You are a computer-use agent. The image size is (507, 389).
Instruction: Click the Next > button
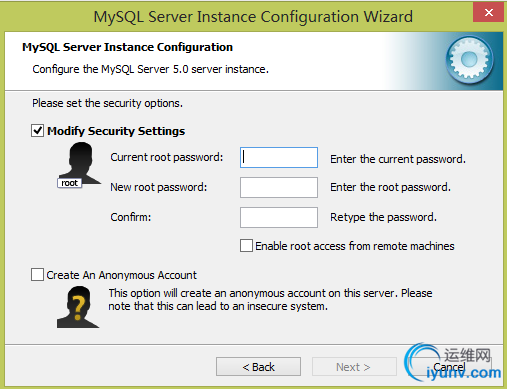pyautogui.click(x=354, y=367)
